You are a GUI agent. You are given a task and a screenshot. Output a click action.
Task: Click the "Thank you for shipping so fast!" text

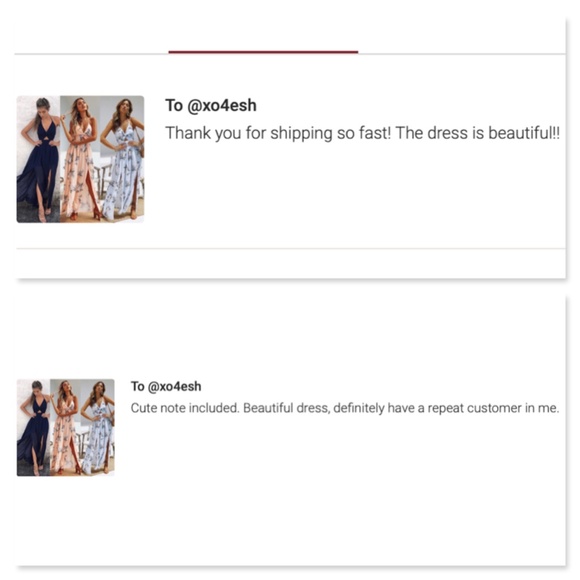click(x=278, y=133)
